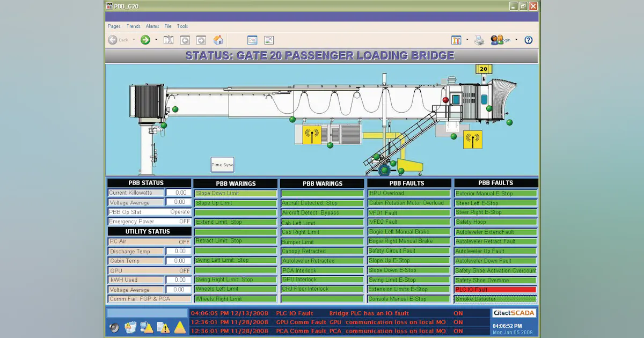Screen dimensions: 644x338
Task: Expand the Forward history dropdown arrow
Action: tap(156, 40)
